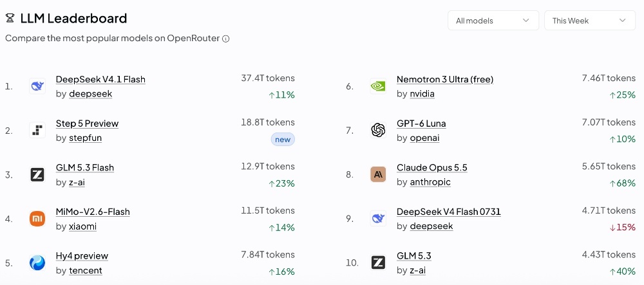The width and height of the screenshot is (644, 285).
Task: Click the Tencent logo beside Hy4 preview
Action: tap(37, 263)
